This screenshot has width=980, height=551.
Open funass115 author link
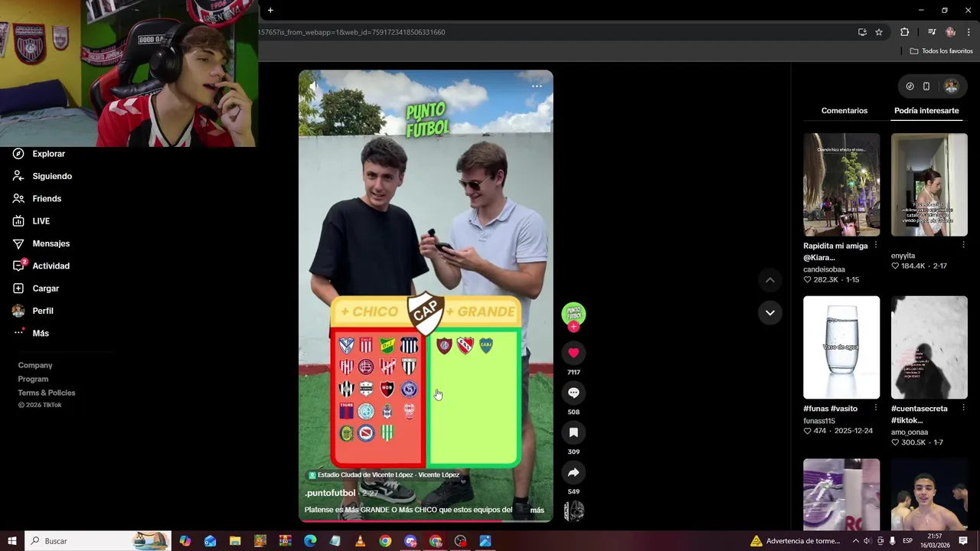coord(819,421)
